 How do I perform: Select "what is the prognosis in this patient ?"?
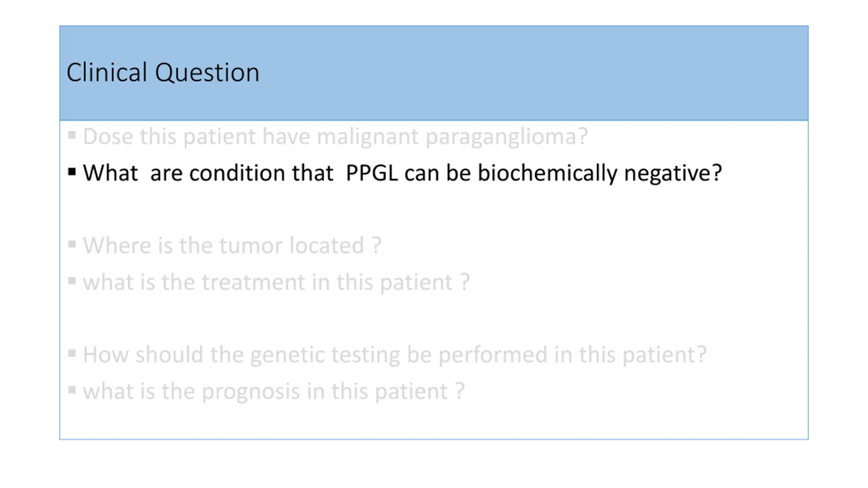(x=274, y=392)
